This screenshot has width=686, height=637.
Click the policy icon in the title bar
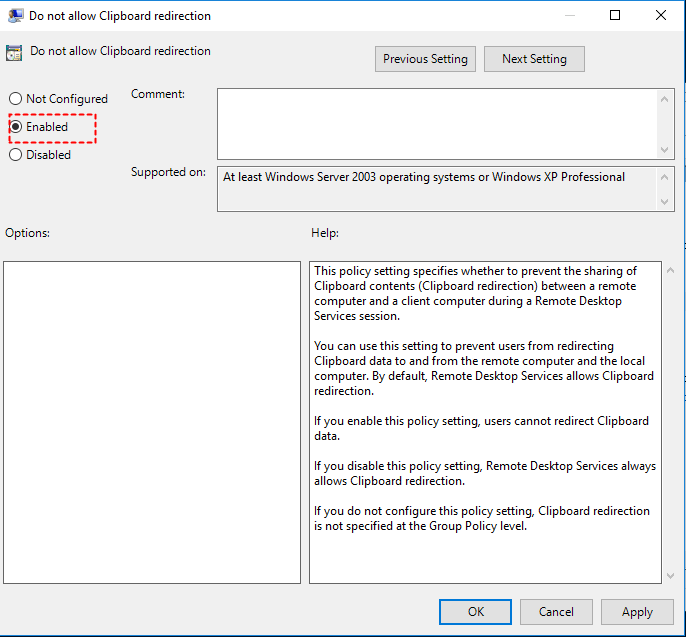click(15, 15)
